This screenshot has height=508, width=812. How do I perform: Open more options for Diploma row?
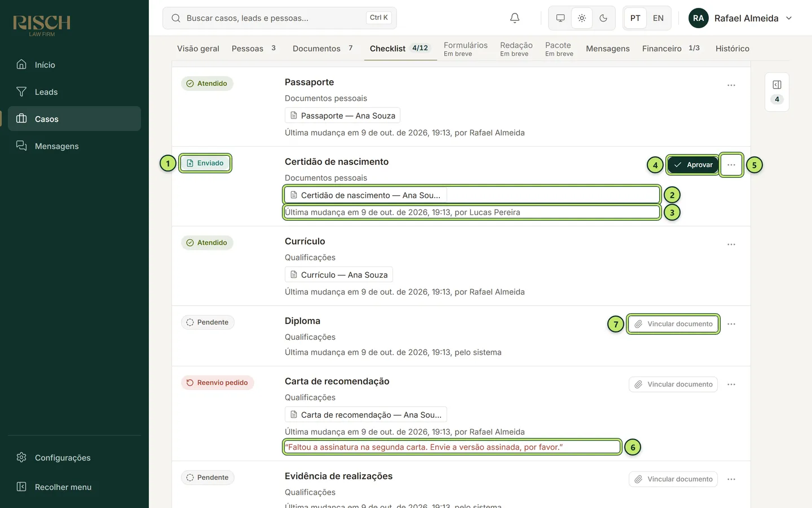(x=731, y=324)
